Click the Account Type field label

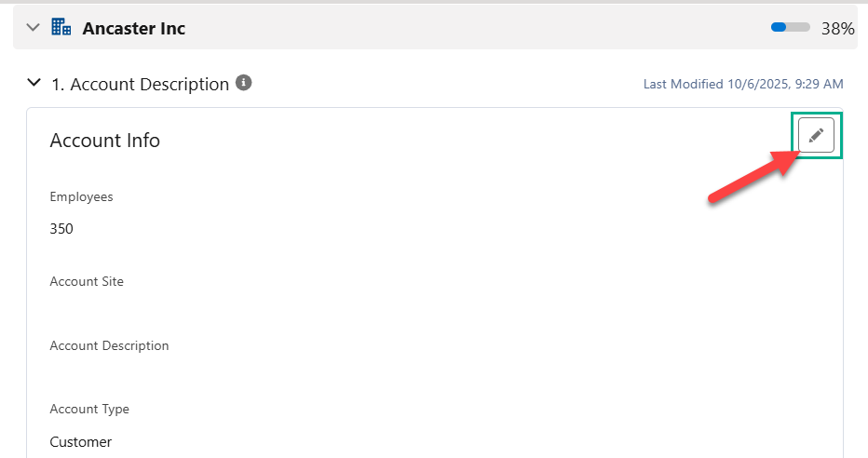tap(89, 409)
